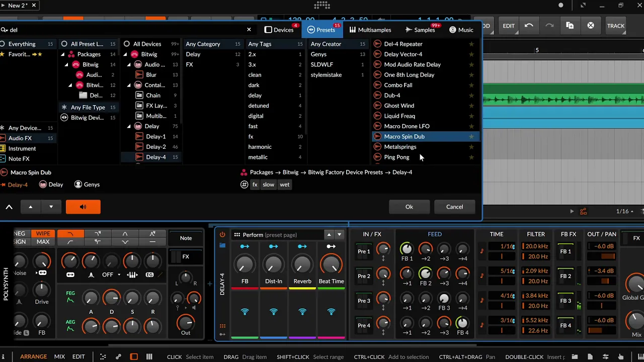Filter by creator SLDWLF
644x362 pixels.
pyautogui.click(x=337, y=64)
